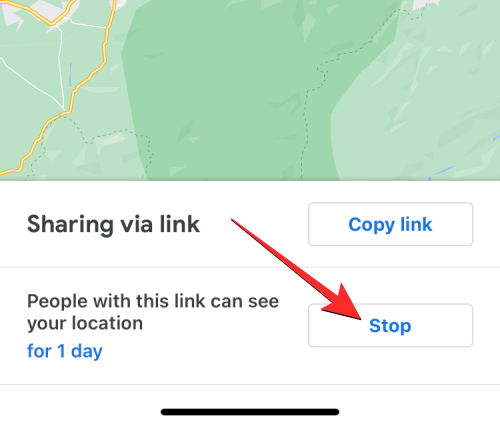500x426 pixels.
Task: Click the thin white road on the map
Action: tap(60, 67)
